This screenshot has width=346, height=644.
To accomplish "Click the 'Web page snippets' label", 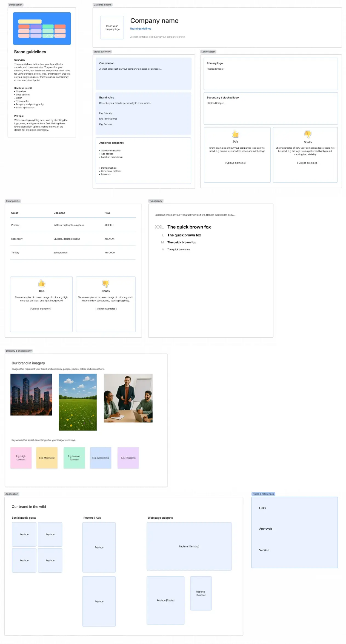I will click(x=160, y=518).
